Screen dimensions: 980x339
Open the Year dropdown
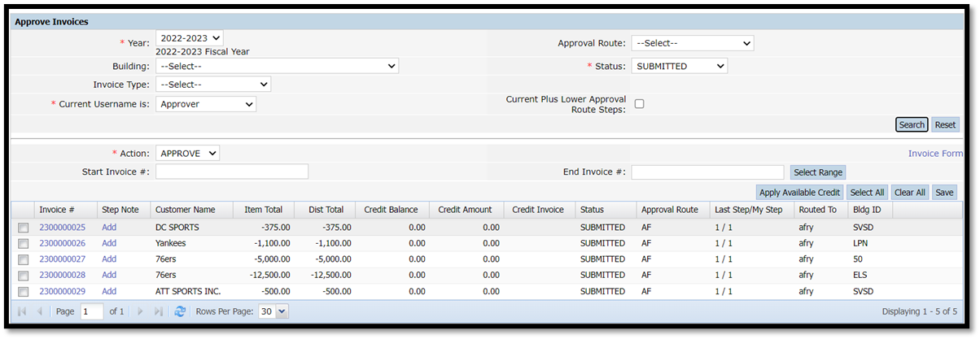click(189, 38)
